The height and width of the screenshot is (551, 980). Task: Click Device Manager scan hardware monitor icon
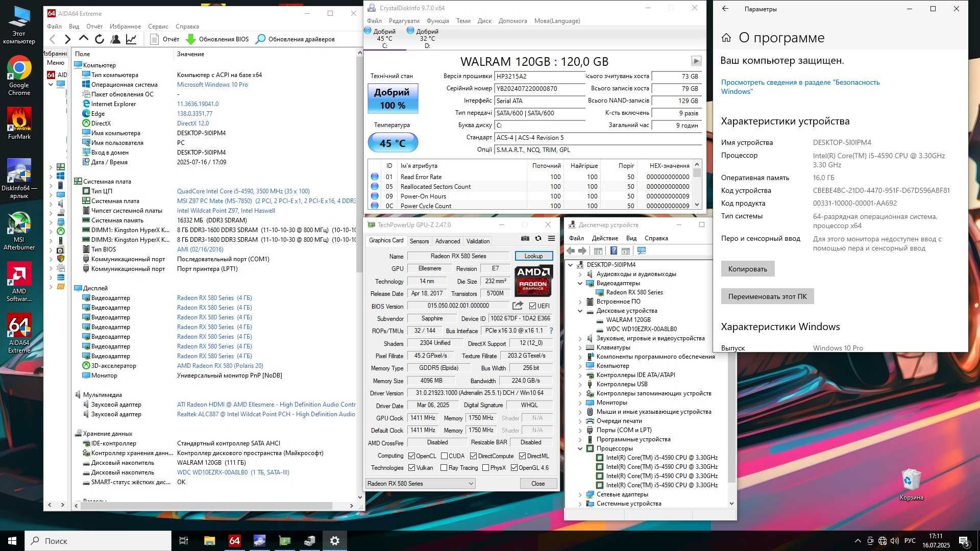coord(642,251)
